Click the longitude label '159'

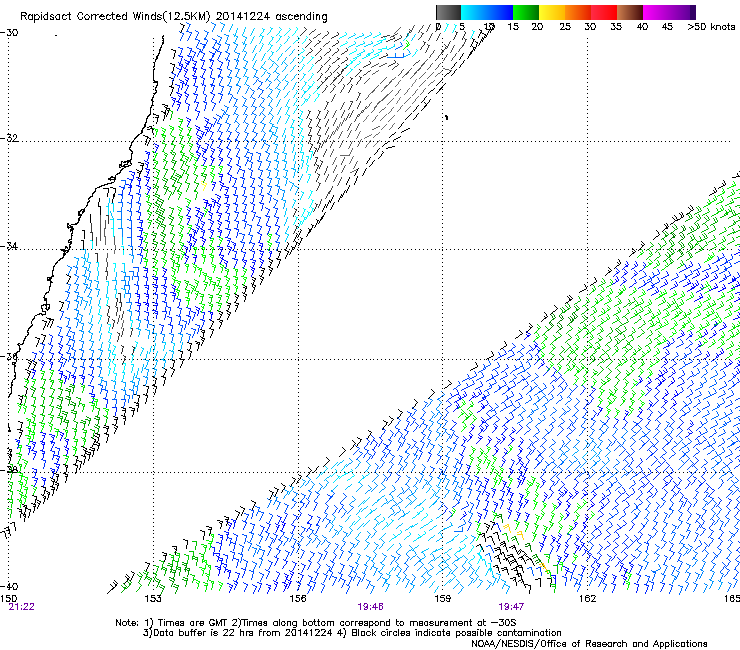(443, 599)
